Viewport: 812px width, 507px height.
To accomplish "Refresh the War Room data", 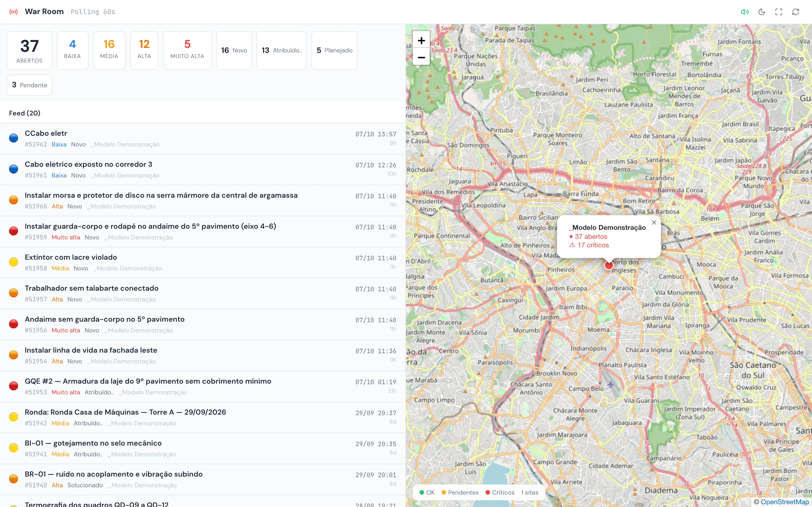I will (x=796, y=12).
